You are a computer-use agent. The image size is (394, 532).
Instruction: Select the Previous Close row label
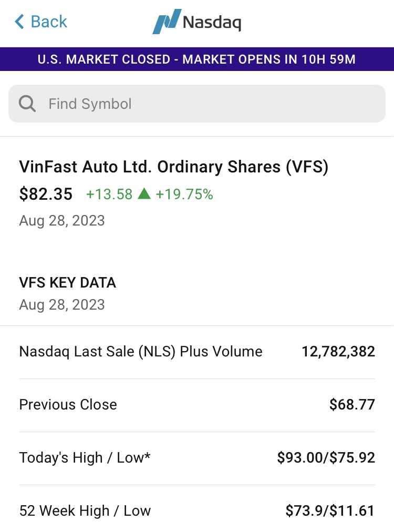pos(68,405)
